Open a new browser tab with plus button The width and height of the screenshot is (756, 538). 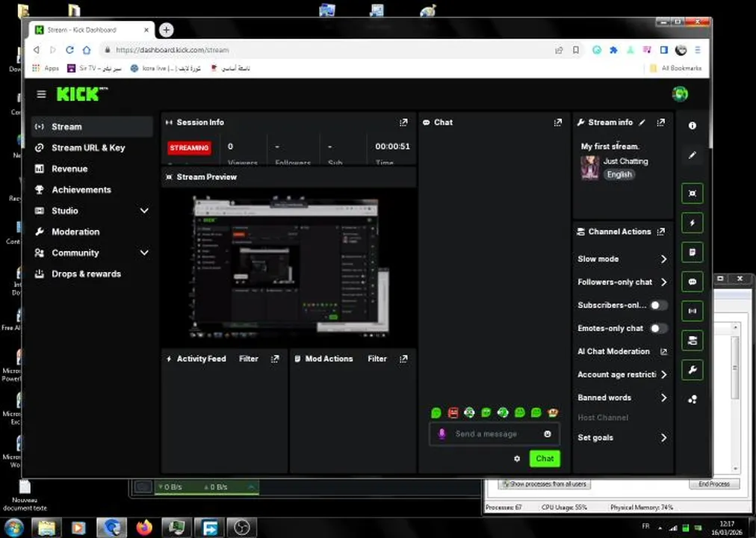pyautogui.click(x=166, y=30)
